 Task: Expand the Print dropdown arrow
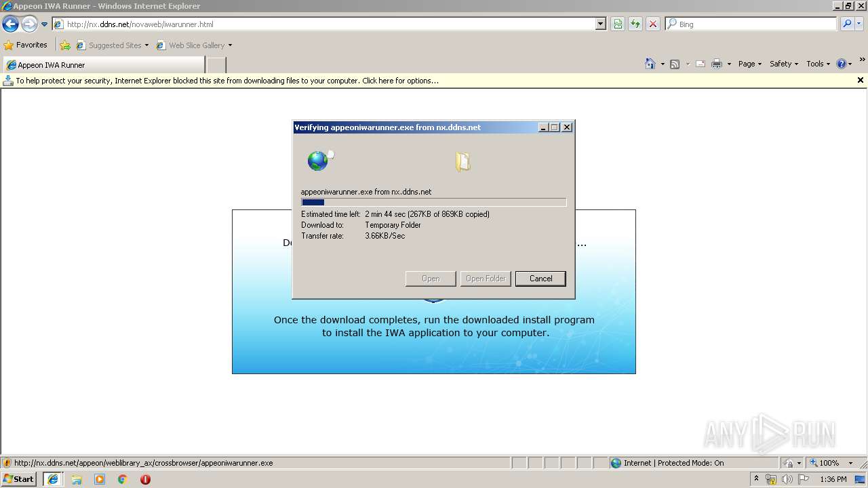pyautogui.click(x=729, y=64)
